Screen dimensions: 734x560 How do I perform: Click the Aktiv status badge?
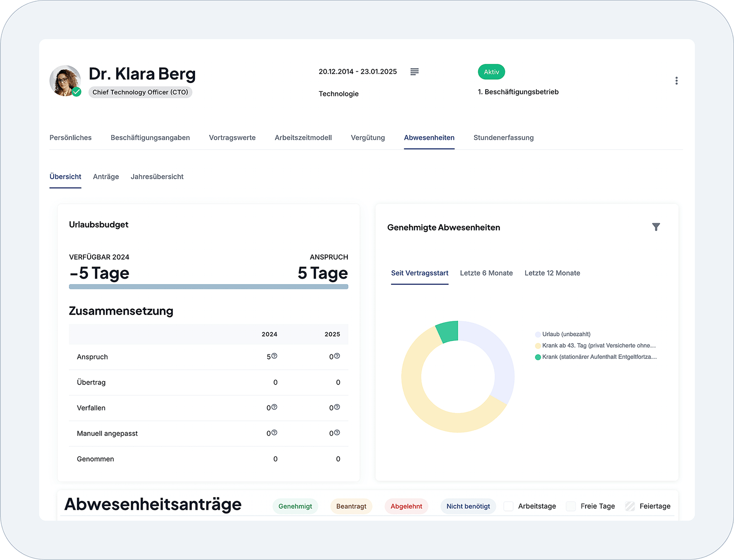[491, 72]
